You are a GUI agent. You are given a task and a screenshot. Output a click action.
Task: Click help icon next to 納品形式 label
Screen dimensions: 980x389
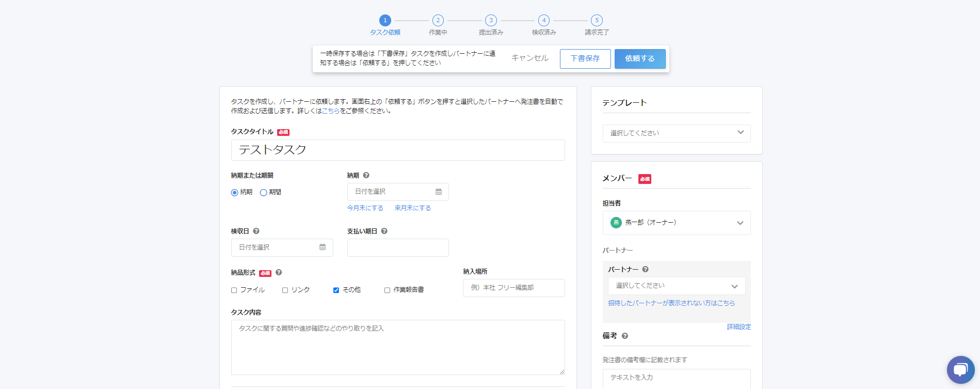coord(279,273)
